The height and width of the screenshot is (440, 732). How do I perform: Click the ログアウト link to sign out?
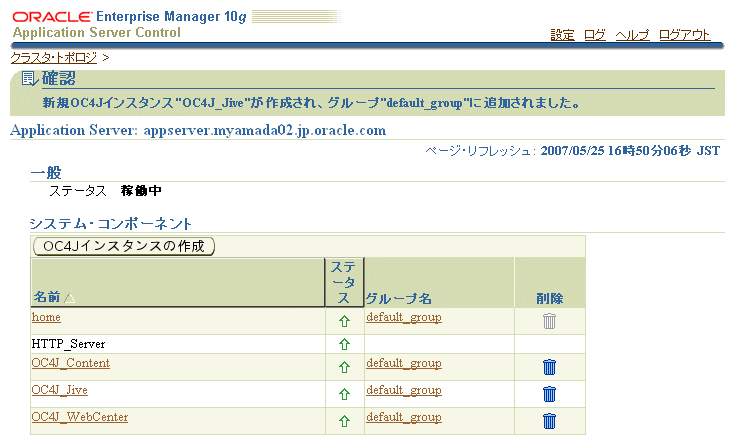tap(684, 35)
